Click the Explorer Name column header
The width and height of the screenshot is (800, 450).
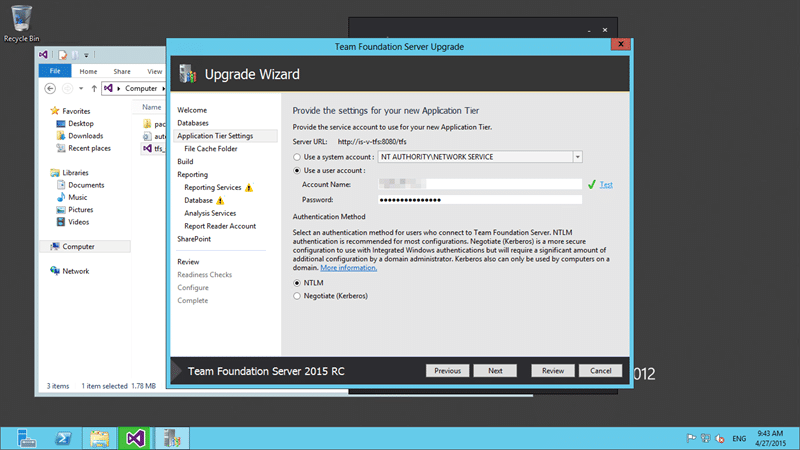tap(152, 107)
